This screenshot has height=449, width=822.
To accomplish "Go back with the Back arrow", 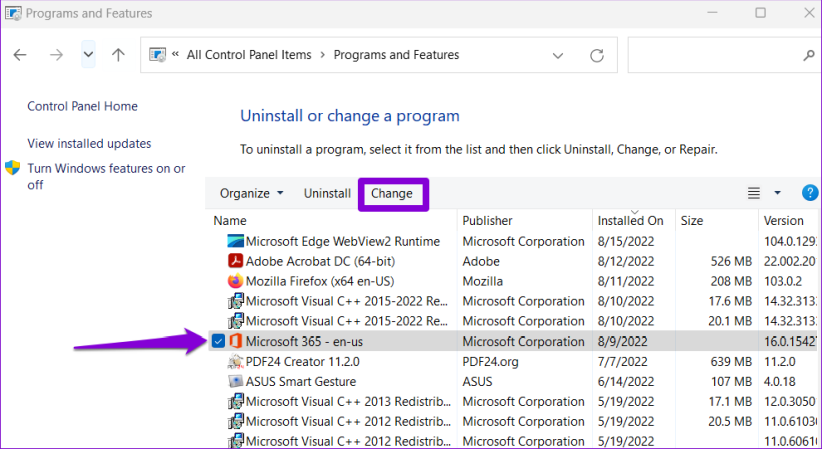I will [20, 55].
